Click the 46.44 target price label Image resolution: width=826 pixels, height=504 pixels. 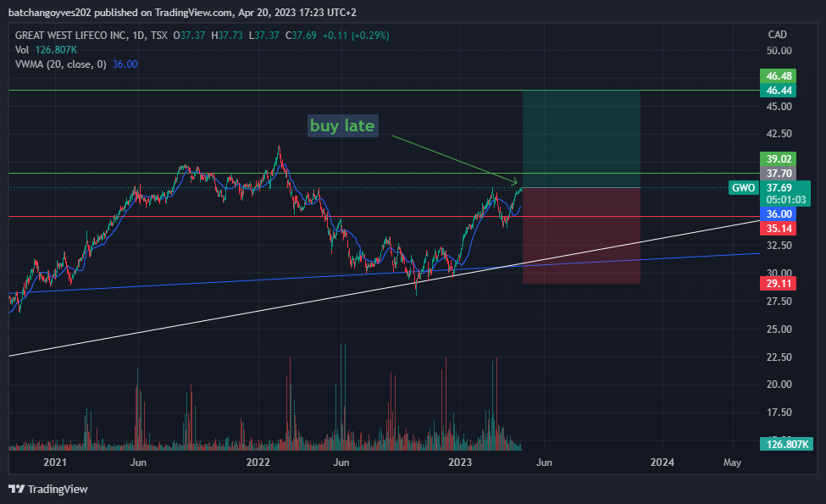click(779, 90)
